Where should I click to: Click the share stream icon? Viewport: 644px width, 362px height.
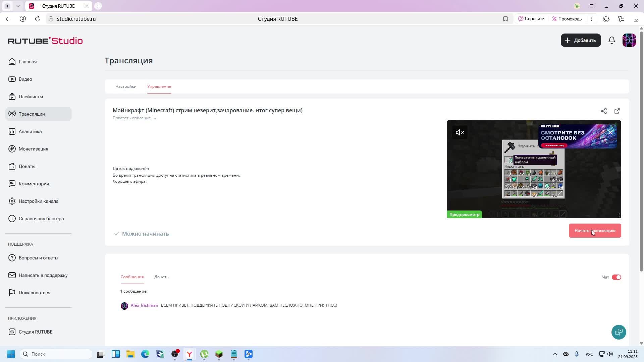[603, 111]
